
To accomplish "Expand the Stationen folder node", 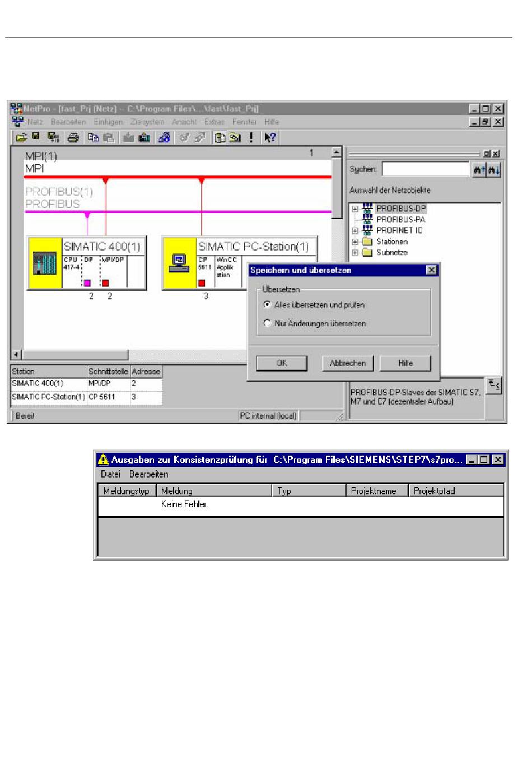I will click(x=355, y=242).
